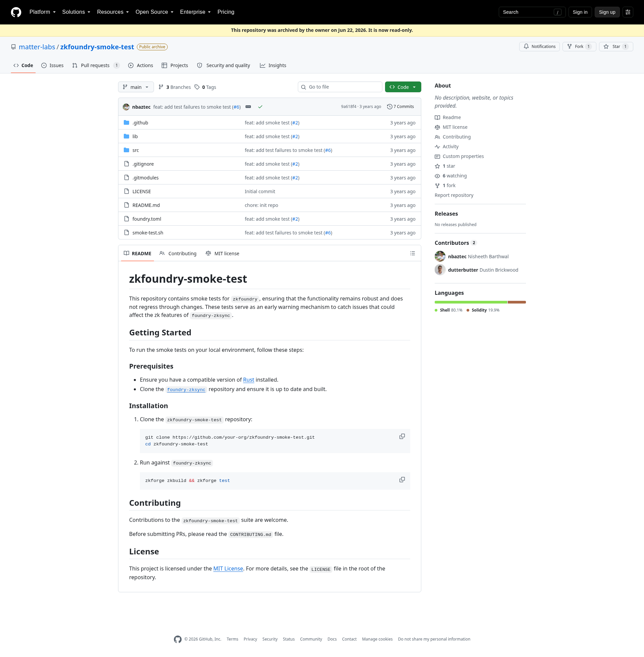
Task: Expand the Solutions menu
Action: pyautogui.click(x=76, y=12)
